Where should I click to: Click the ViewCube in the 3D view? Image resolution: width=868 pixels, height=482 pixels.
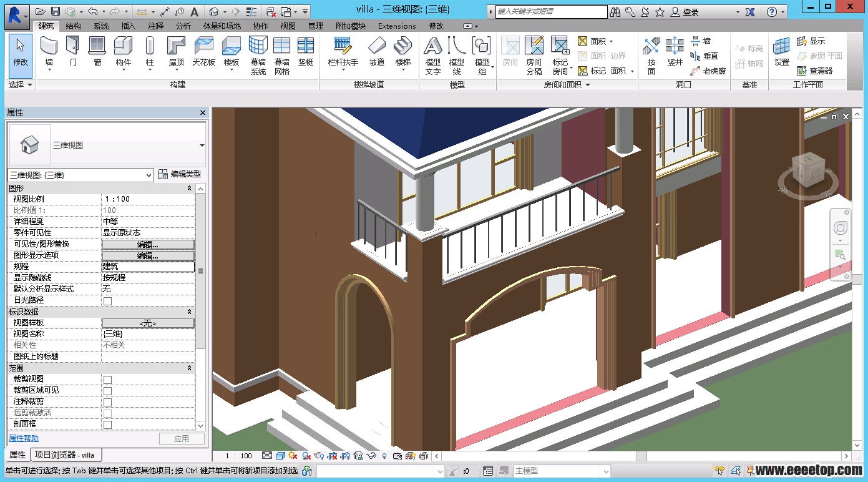(x=808, y=170)
